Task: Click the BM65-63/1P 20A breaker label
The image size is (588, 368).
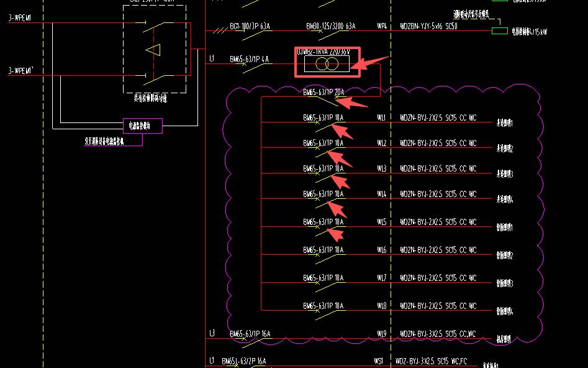Action: (x=323, y=92)
